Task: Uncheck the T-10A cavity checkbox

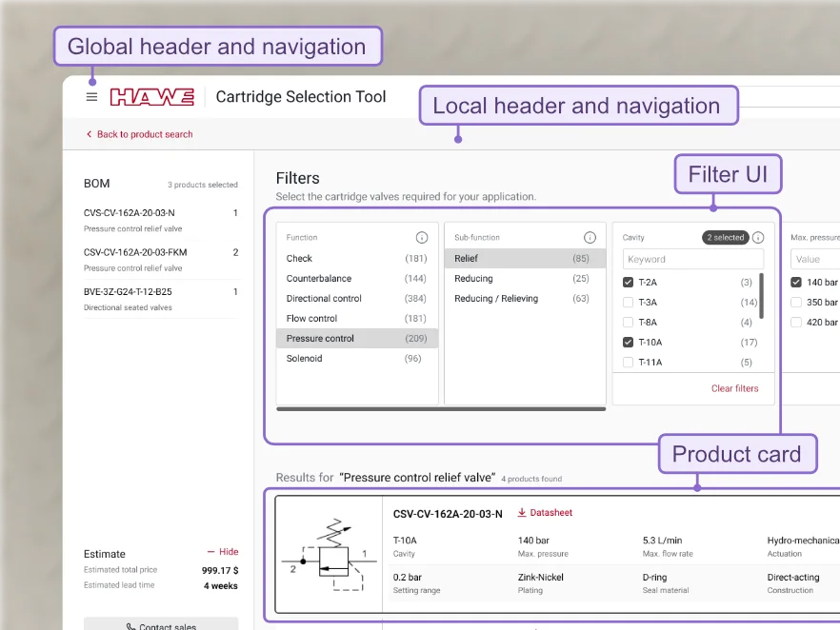Action: click(628, 342)
